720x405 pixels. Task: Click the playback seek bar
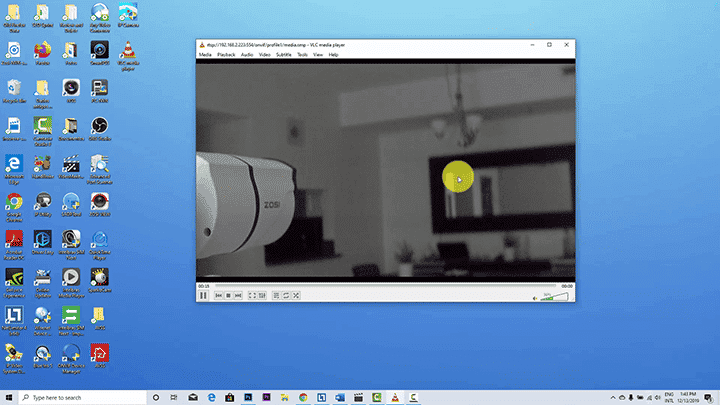385,286
